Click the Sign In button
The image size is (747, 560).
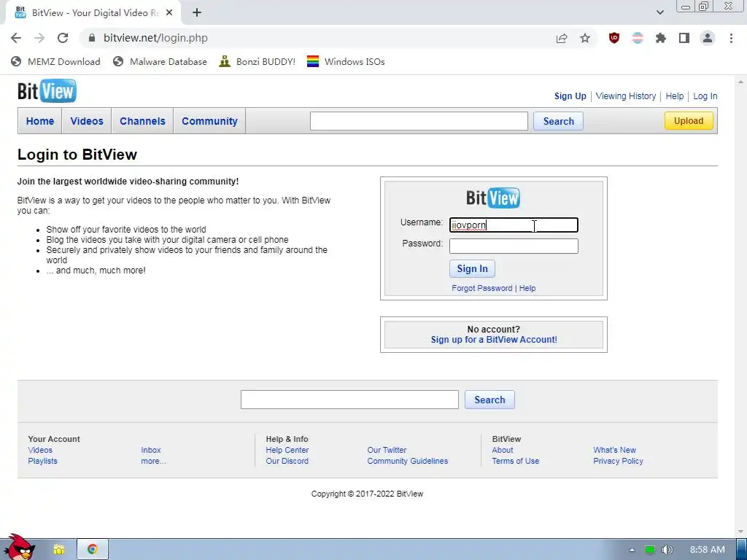tap(472, 268)
